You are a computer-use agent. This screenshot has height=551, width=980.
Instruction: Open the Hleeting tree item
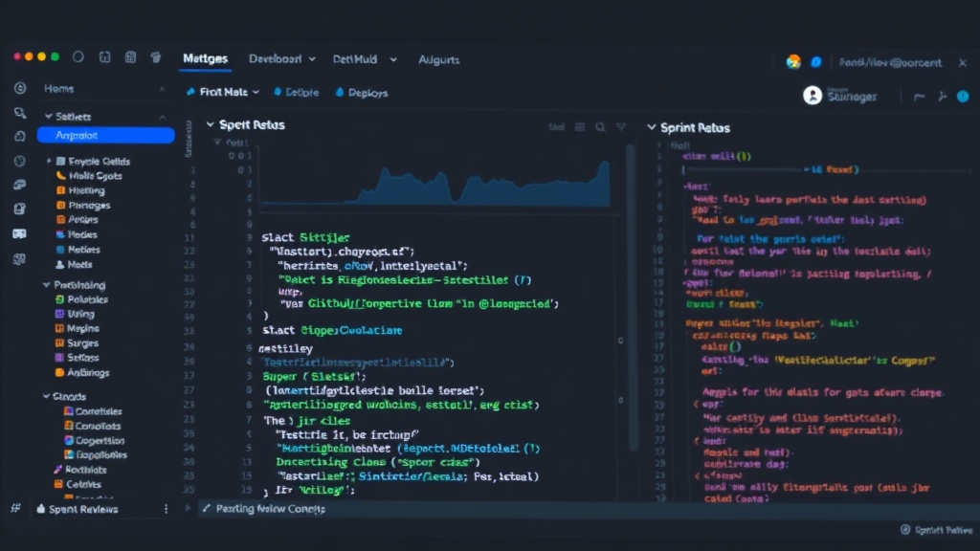pyautogui.click(x=86, y=190)
